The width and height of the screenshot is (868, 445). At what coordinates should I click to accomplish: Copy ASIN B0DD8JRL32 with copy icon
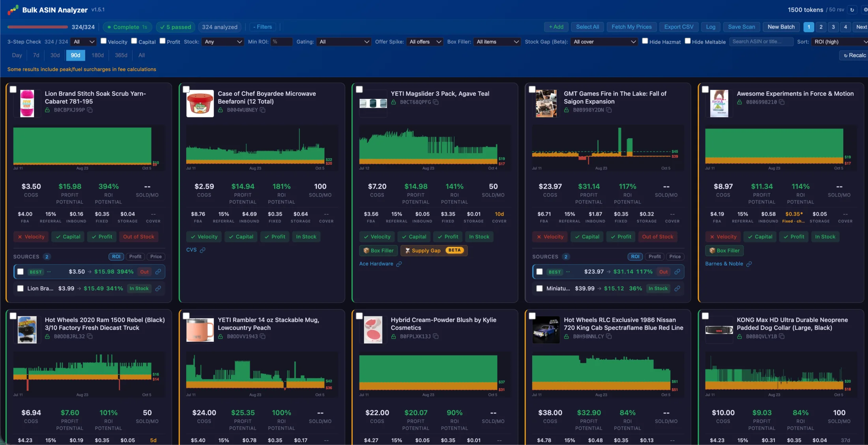click(90, 336)
